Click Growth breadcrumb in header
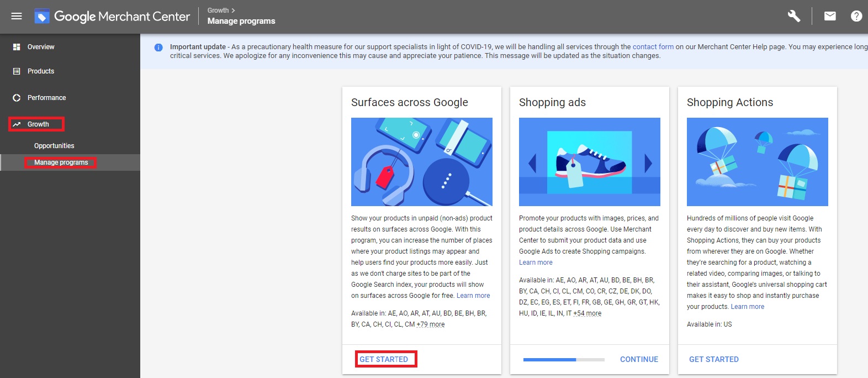 coord(218,11)
